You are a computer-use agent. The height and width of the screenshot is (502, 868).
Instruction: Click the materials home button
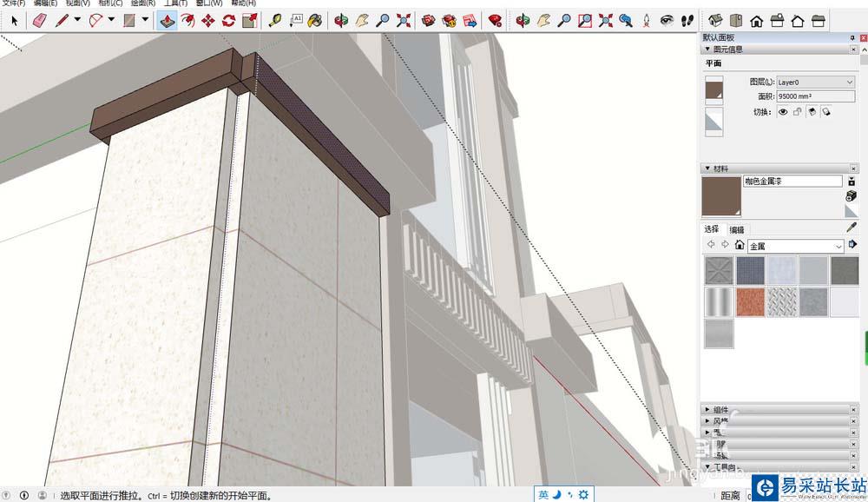pyautogui.click(x=740, y=244)
